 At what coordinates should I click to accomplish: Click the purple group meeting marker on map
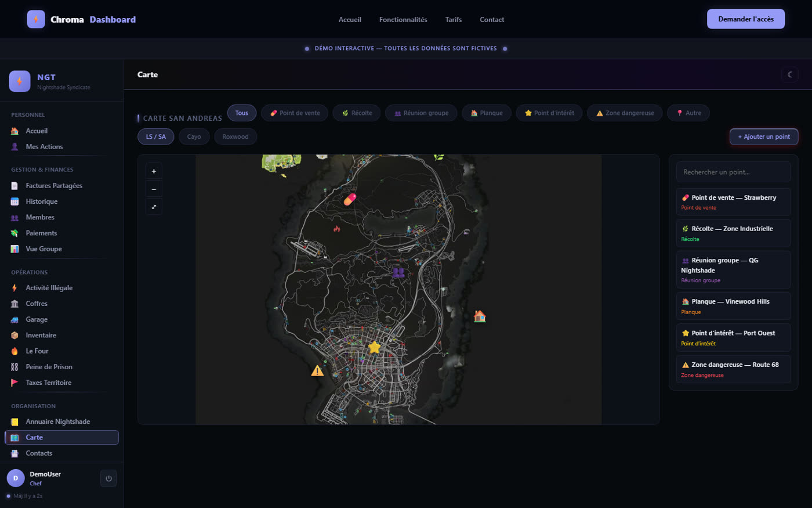click(x=398, y=272)
